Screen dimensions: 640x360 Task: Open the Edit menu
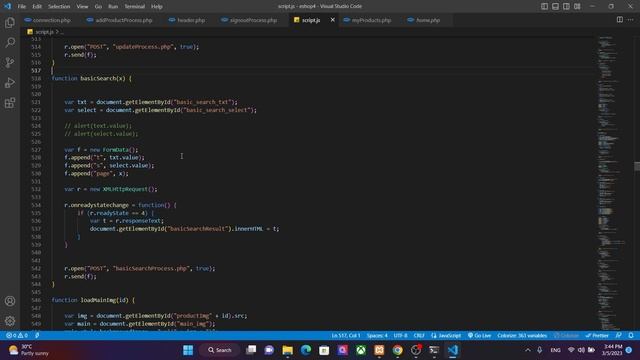37,6
